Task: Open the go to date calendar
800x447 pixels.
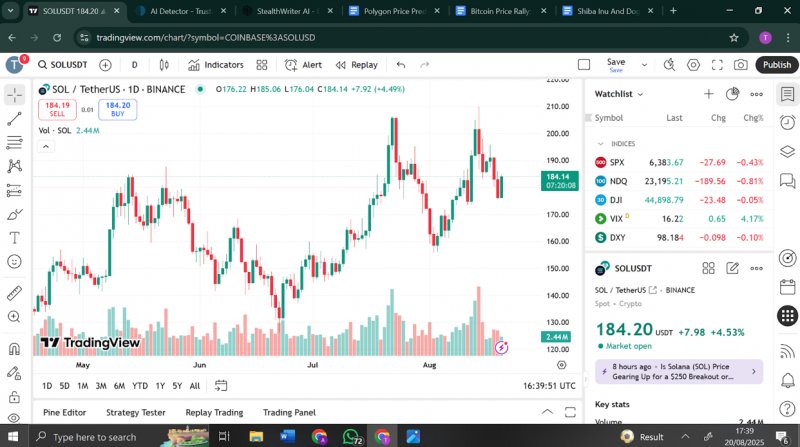Action: [x=221, y=386]
